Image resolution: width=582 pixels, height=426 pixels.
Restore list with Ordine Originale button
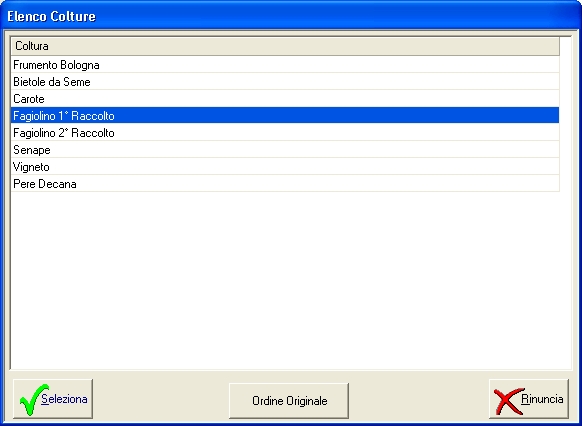tap(289, 401)
